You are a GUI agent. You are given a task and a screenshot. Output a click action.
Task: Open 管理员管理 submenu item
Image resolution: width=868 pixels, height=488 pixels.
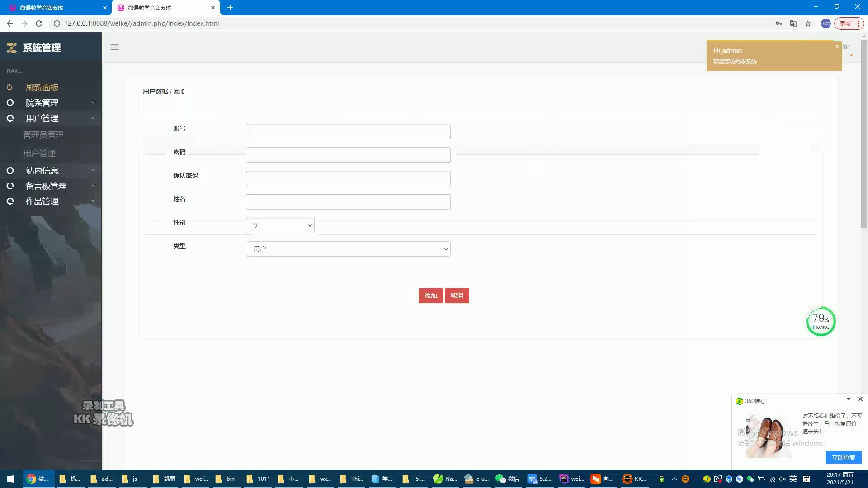(43, 135)
